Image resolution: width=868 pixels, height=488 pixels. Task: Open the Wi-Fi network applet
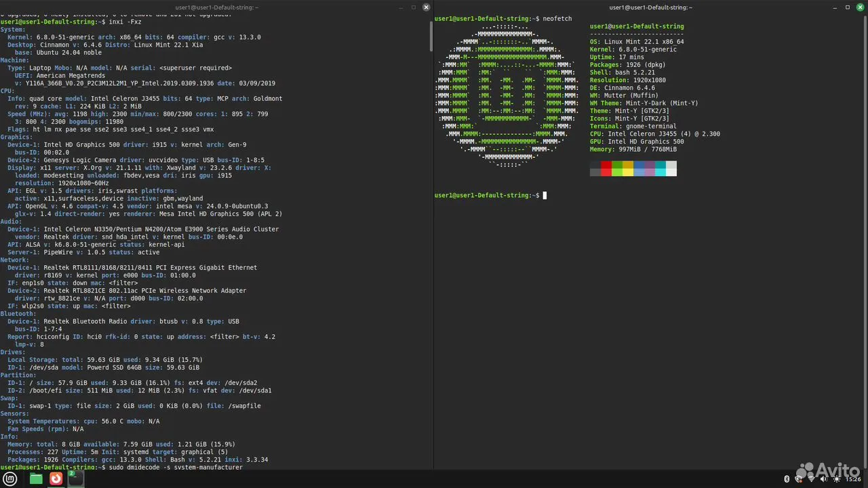[810, 479]
